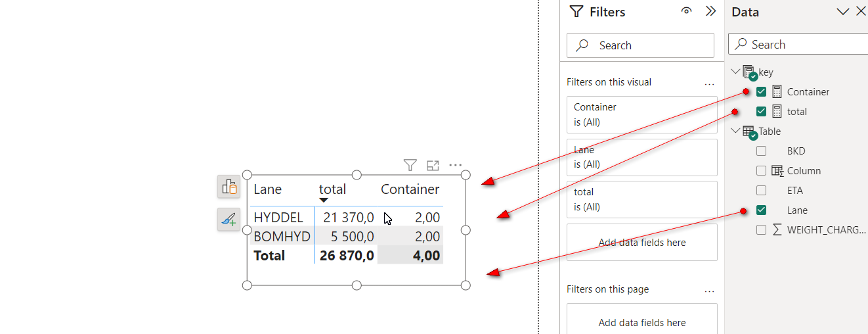
Task: Open options for Filters on this page
Action: [709, 291]
